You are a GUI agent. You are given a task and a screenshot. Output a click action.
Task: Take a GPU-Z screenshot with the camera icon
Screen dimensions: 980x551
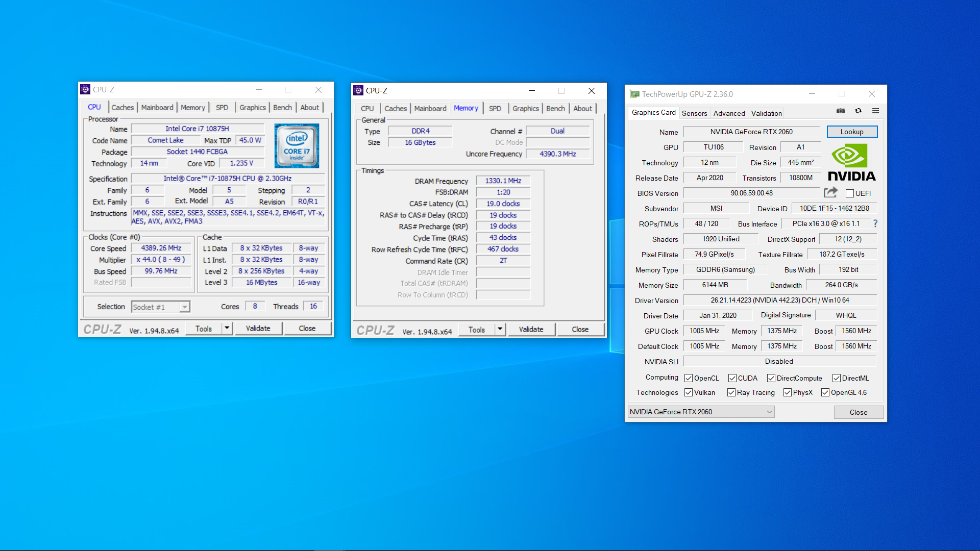[x=841, y=111]
